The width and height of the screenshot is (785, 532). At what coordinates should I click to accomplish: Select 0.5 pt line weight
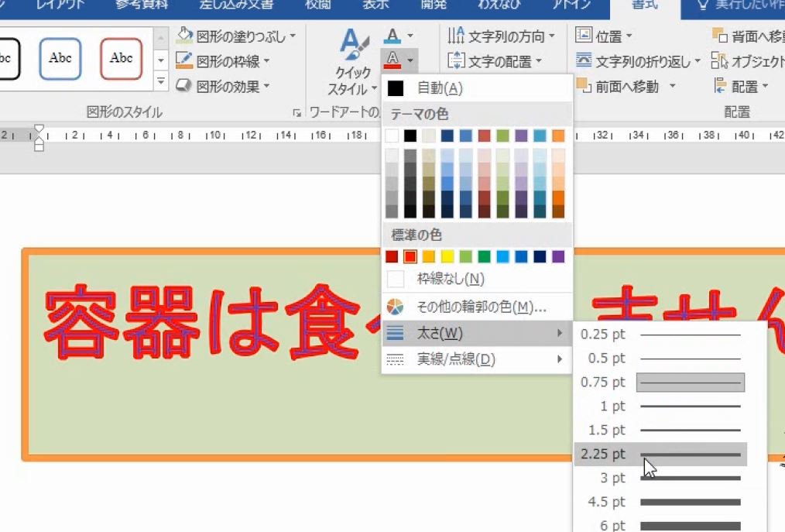pyautogui.click(x=661, y=359)
